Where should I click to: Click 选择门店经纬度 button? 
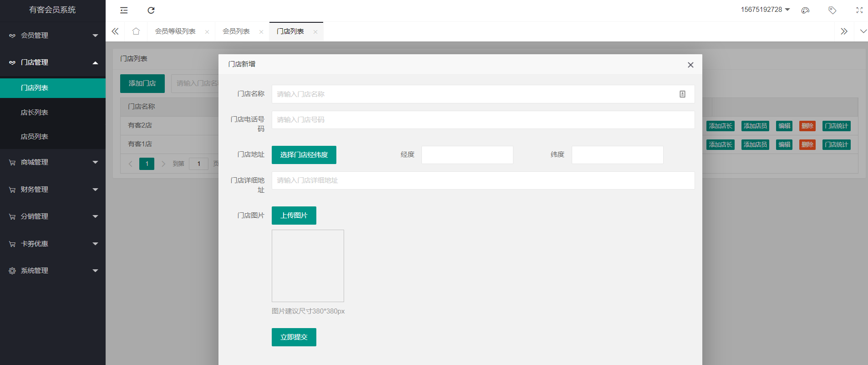pos(304,155)
